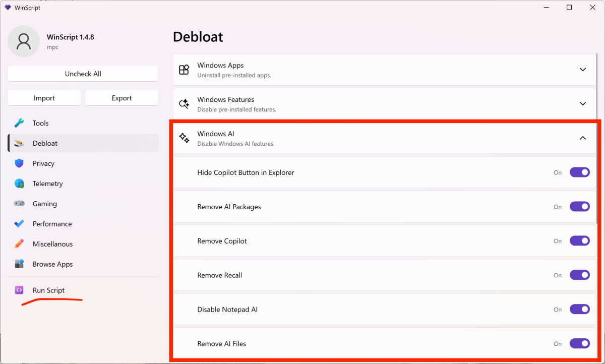Turn off the Remove Recall toggle
This screenshot has width=605, height=364.
coord(579,275)
